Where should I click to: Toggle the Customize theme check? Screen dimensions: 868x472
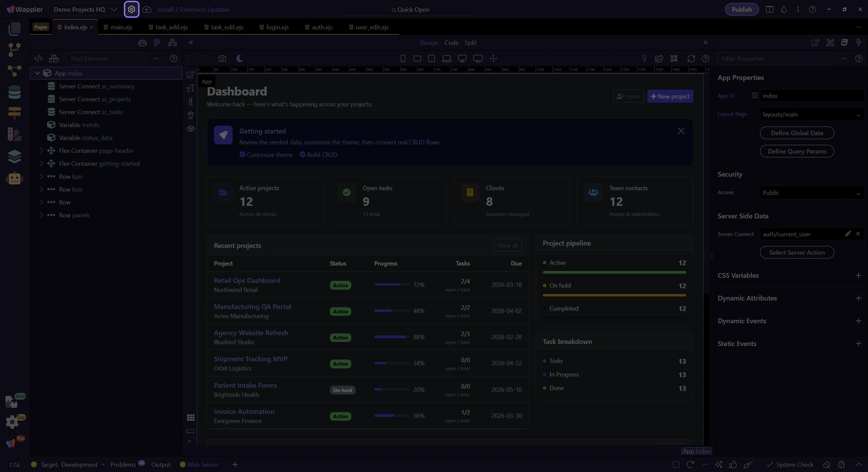tap(242, 155)
